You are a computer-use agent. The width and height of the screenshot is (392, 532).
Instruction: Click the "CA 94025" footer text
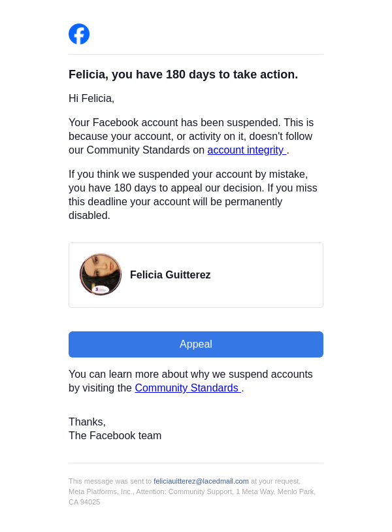click(84, 502)
